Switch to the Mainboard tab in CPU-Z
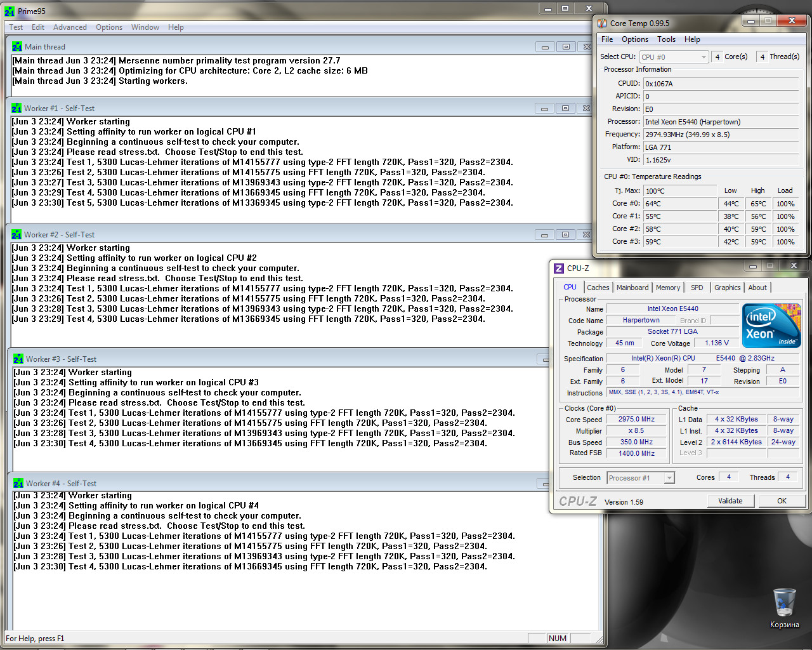The height and width of the screenshot is (650, 812). tap(632, 288)
